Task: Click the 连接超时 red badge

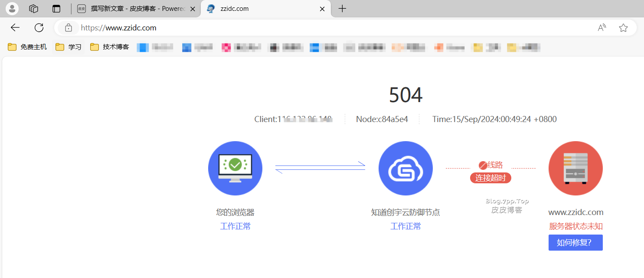Action: coord(490,178)
